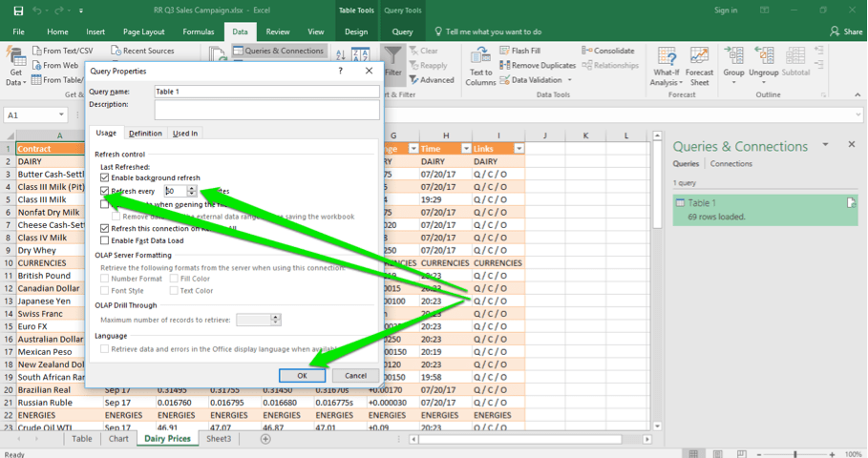Screen dimensions: 868x458
Task: Click Cancel in Query Properties
Action: (355, 376)
